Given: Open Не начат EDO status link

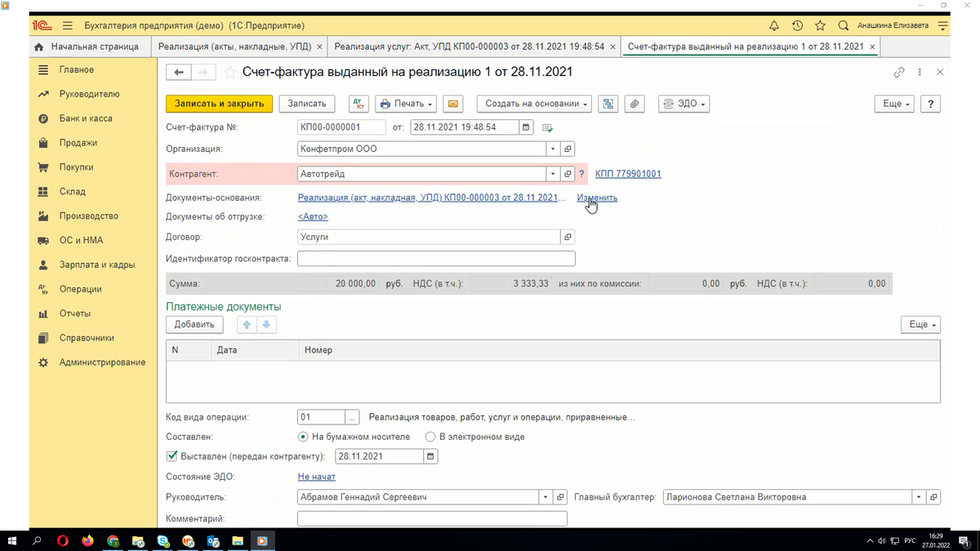Looking at the screenshot, I should 317,477.
